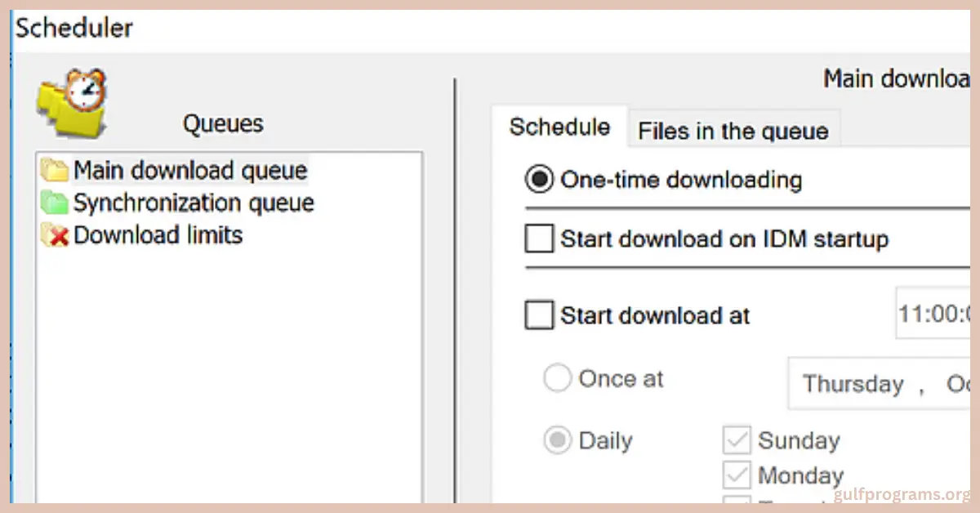The width and height of the screenshot is (980, 513).
Task: Choose the Once at radio option
Action: click(x=558, y=379)
